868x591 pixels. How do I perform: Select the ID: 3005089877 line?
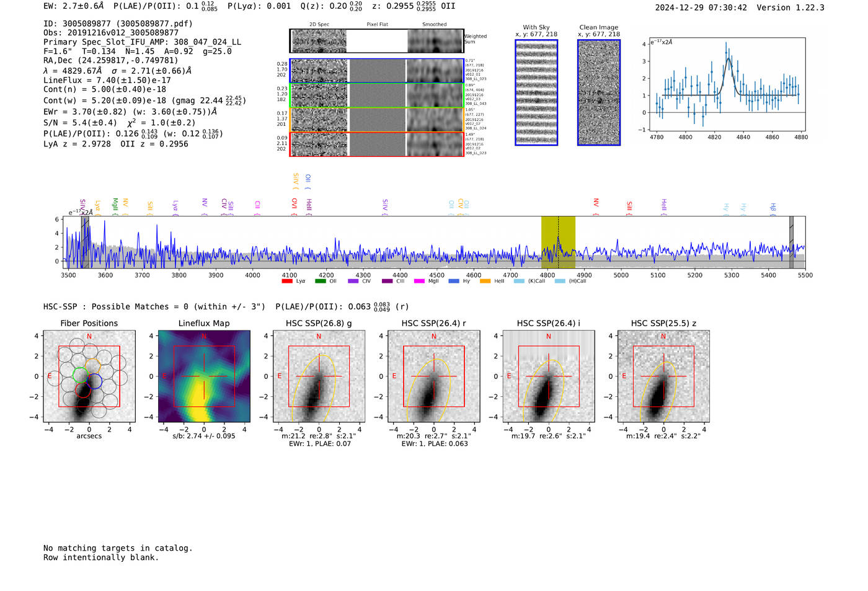click(118, 24)
